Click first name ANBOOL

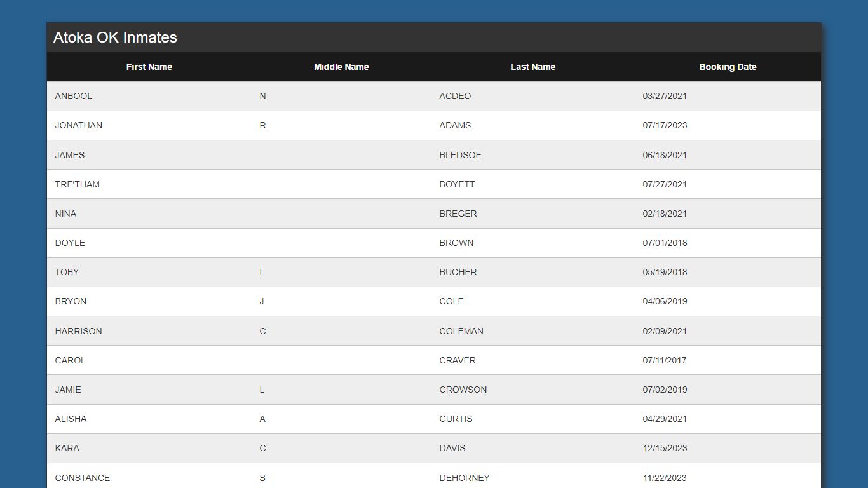click(x=74, y=96)
